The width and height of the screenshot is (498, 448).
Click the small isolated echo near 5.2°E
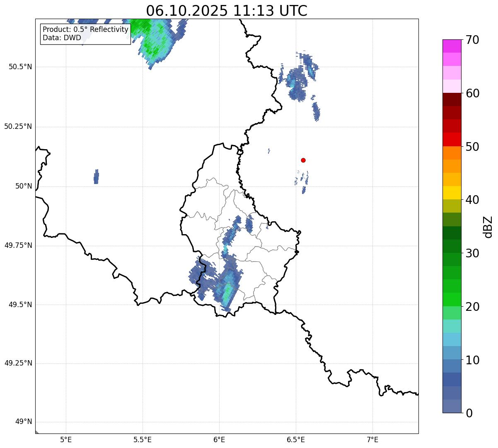click(x=96, y=177)
